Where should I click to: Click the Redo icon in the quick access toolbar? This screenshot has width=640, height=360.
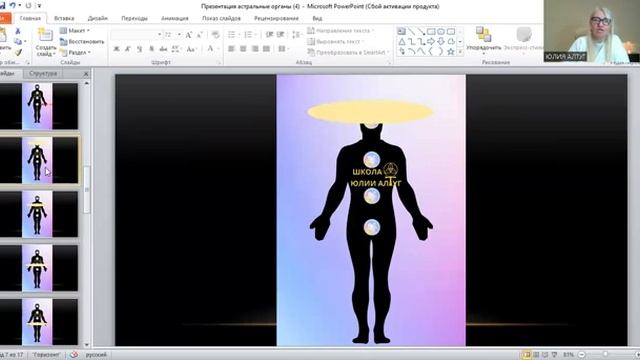tap(28, 6)
